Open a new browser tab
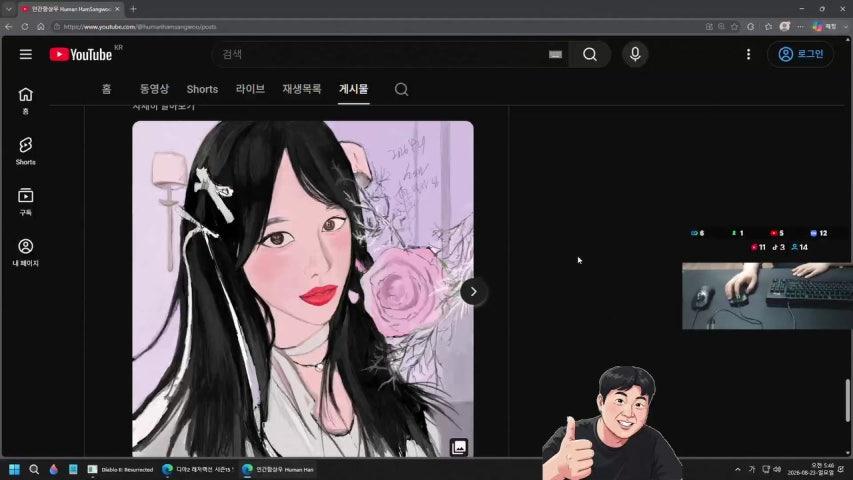Viewport: 853px width, 480px height. point(133,9)
